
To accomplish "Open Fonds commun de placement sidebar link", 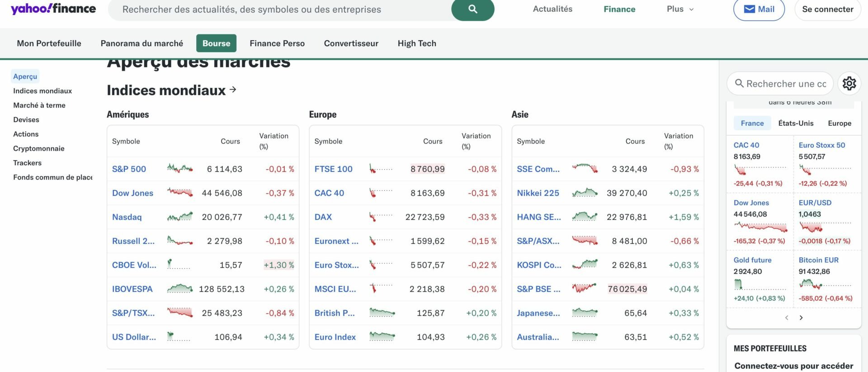I will [x=52, y=177].
